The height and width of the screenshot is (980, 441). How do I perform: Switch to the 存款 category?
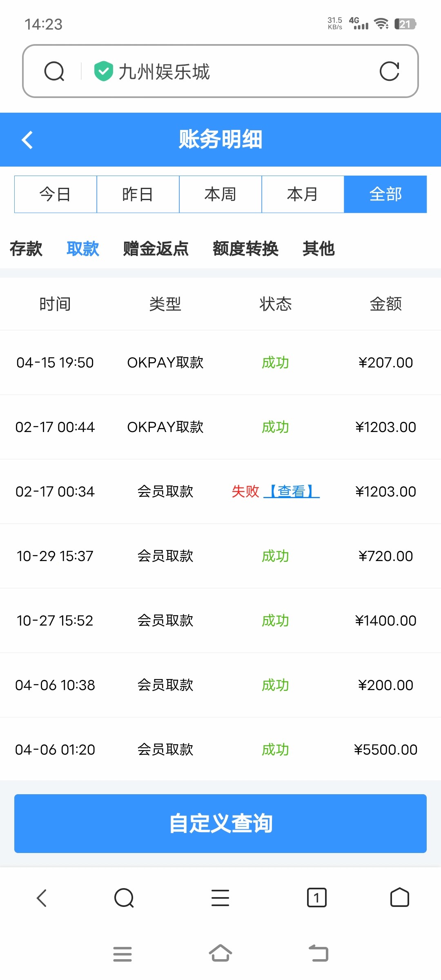coord(26,249)
